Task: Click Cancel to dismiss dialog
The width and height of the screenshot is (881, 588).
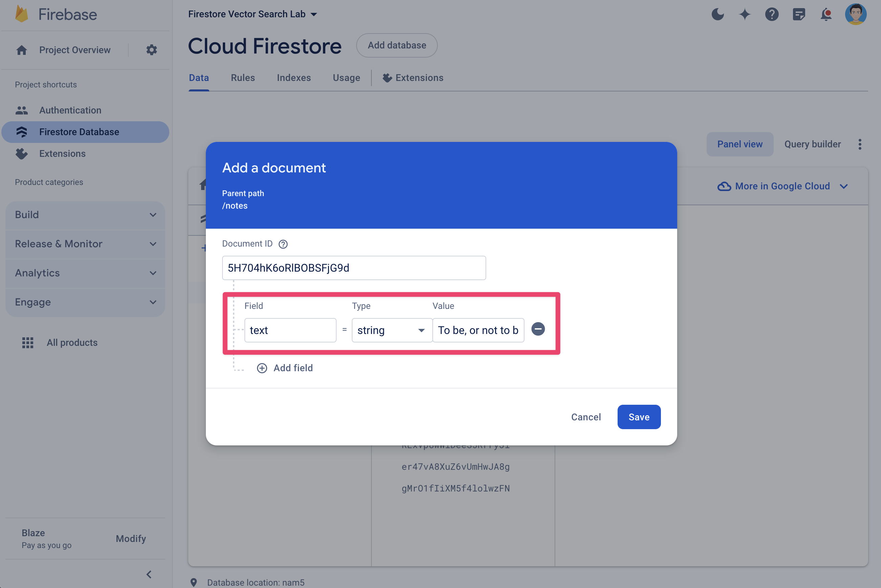Action: click(x=586, y=417)
